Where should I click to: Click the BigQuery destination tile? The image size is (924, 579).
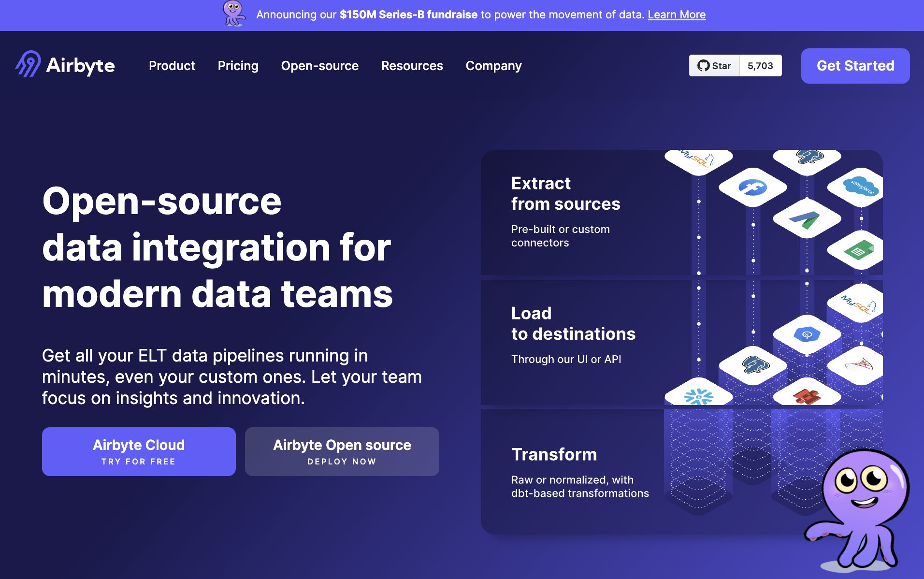click(x=807, y=334)
